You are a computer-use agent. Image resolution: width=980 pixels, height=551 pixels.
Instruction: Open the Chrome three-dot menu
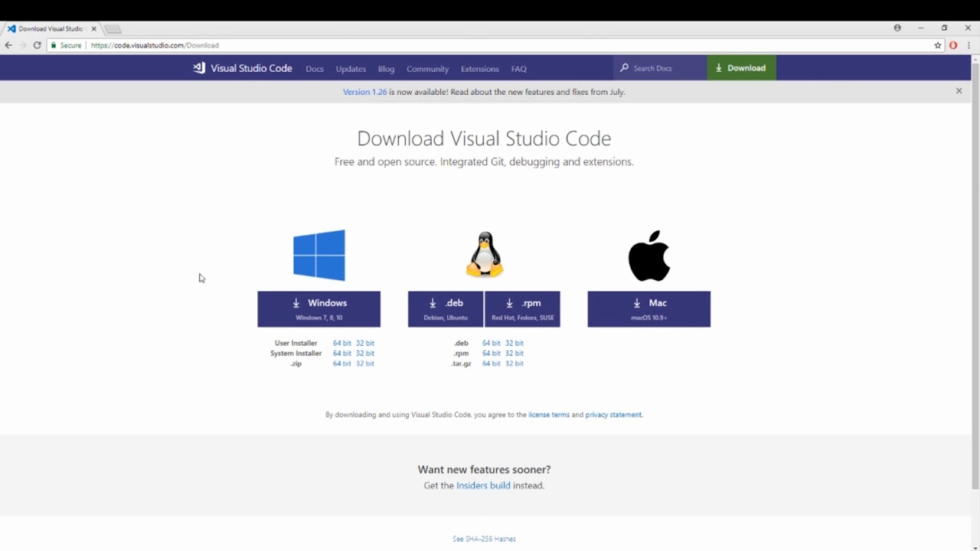pos(969,45)
